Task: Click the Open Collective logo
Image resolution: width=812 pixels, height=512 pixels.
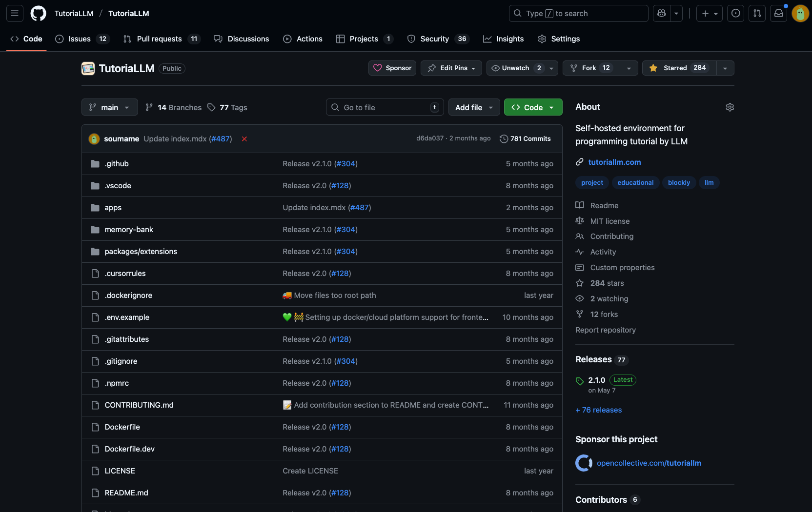Action: tap(584, 463)
